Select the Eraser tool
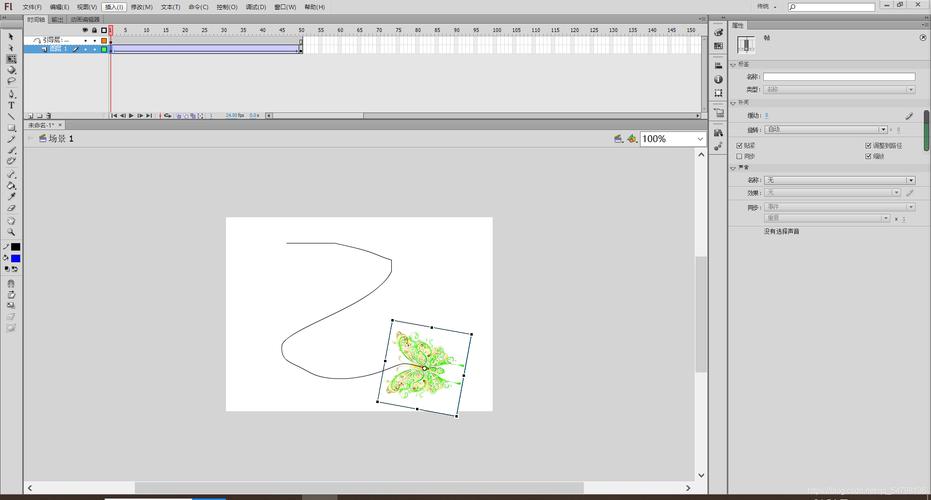This screenshot has width=931, height=500. [11, 208]
